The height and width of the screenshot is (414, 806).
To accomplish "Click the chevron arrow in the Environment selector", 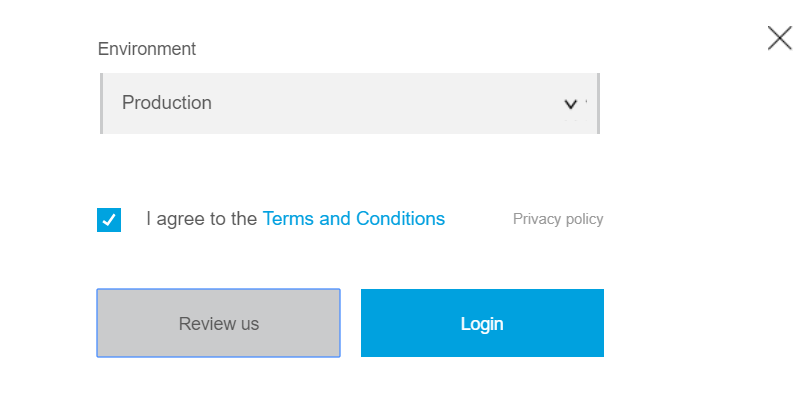I will pos(571,103).
